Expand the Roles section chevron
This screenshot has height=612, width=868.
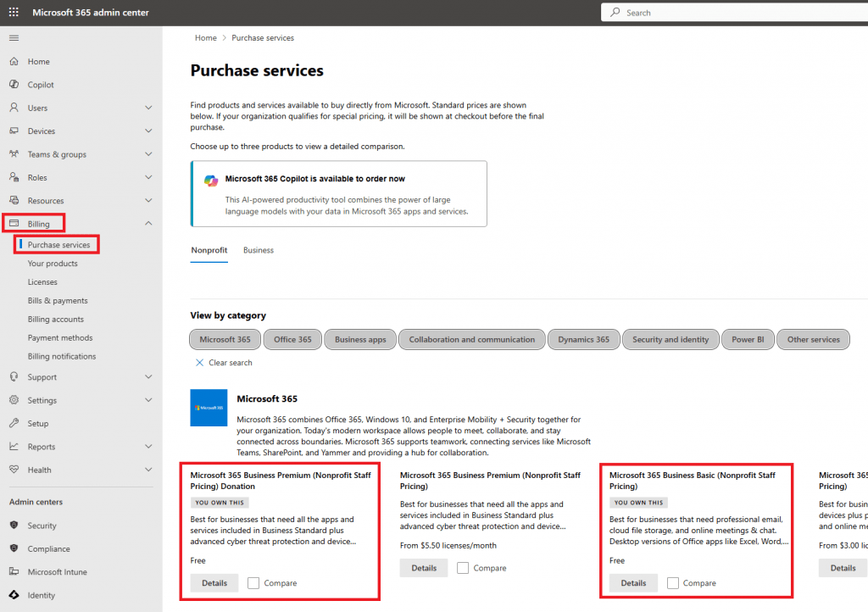click(148, 177)
